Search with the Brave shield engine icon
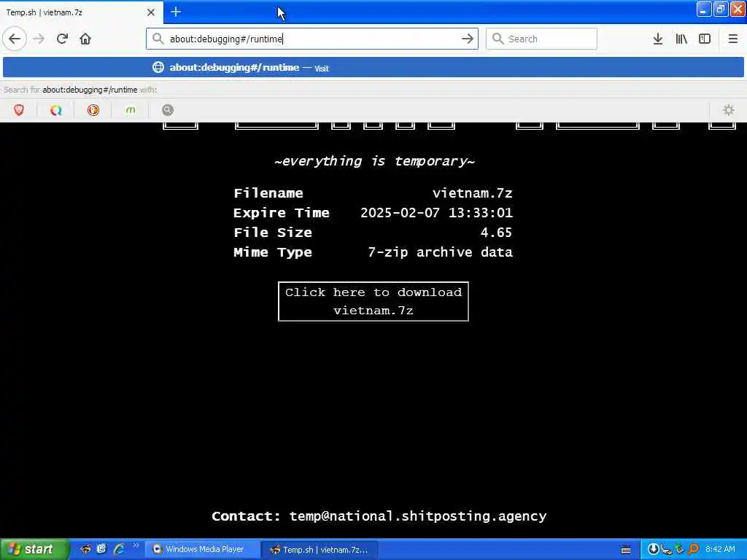 tap(19, 111)
